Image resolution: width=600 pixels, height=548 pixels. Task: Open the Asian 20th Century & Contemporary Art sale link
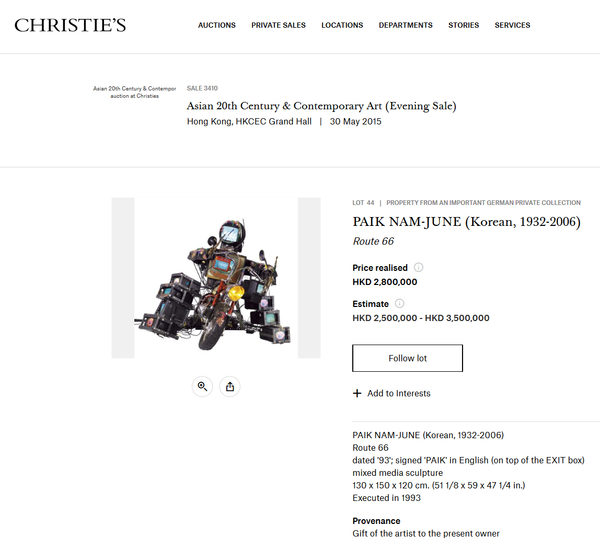click(x=321, y=106)
